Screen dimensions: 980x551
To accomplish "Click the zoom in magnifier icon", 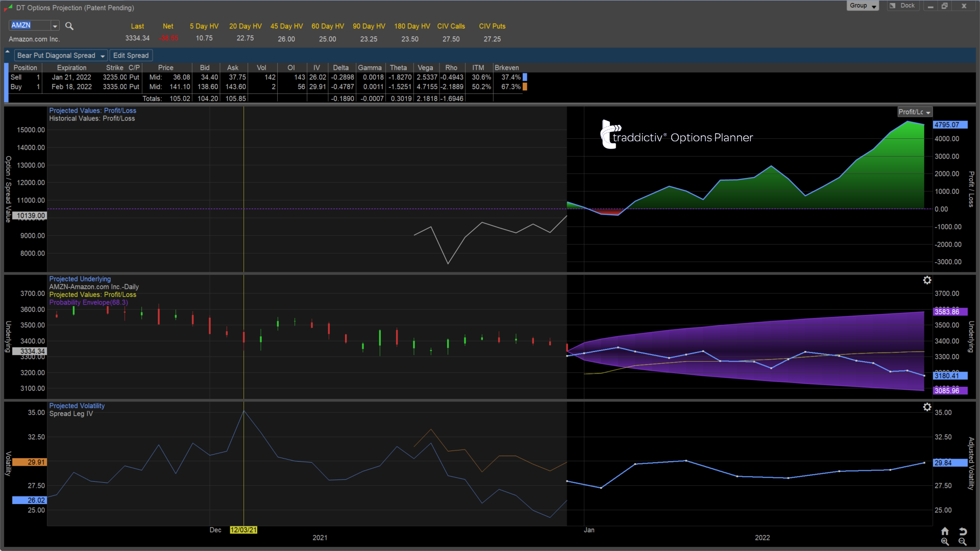I will tap(945, 542).
